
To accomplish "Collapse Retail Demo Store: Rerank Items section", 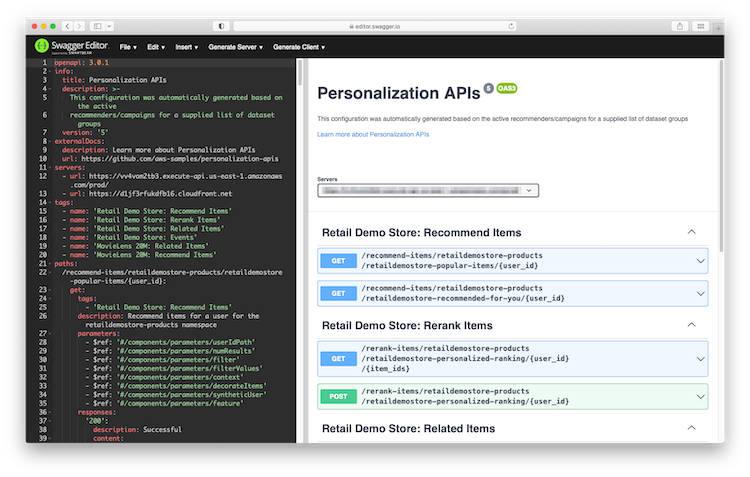I will pos(691,325).
